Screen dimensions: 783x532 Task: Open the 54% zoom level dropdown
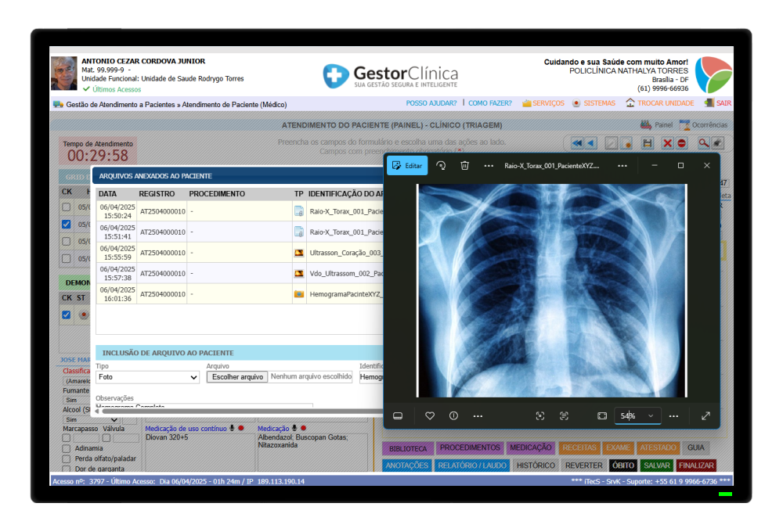pos(637,415)
